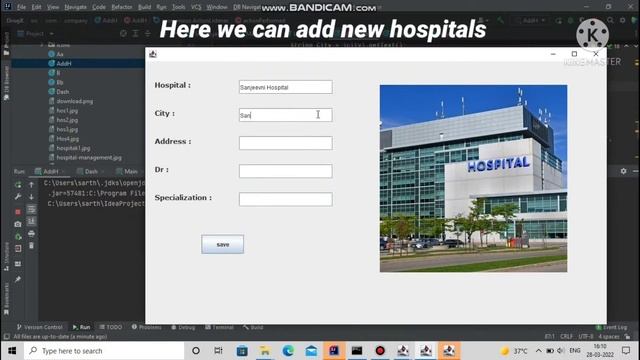Open the File menu in IntelliJ

tap(21, 7)
